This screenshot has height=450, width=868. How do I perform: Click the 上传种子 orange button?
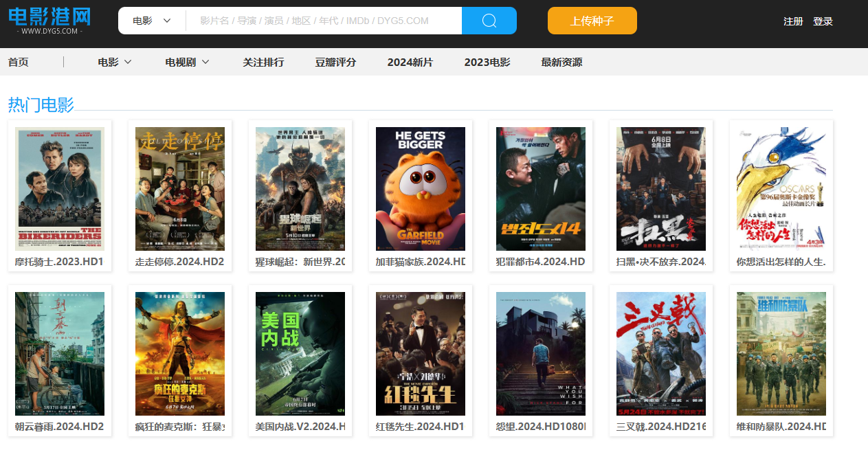pos(592,21)
